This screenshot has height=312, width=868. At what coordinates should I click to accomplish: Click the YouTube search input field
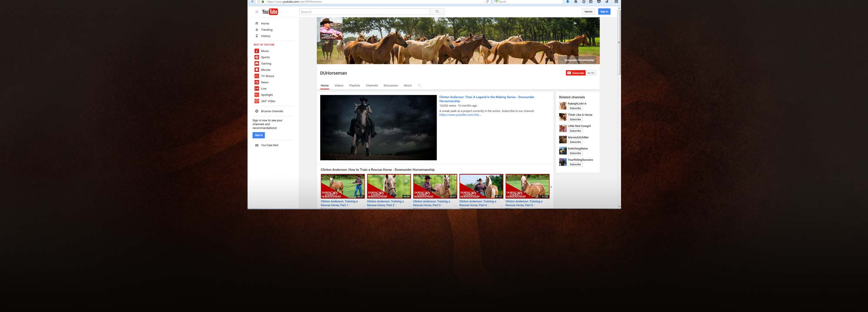click(x=365, y=12)
